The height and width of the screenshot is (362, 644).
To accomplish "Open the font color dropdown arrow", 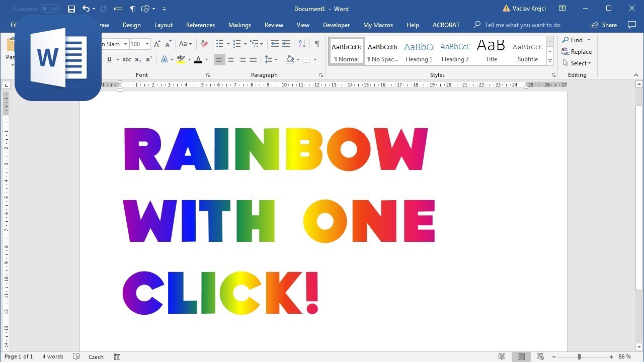I will coord(207,59).
